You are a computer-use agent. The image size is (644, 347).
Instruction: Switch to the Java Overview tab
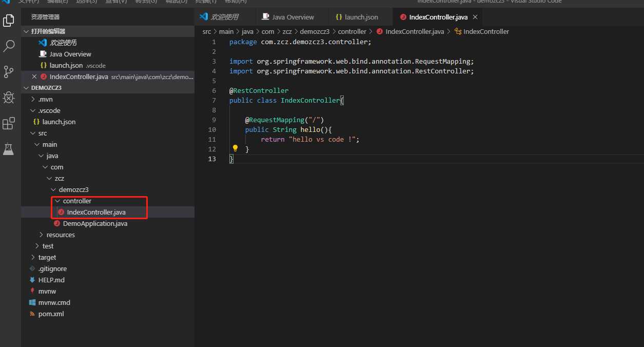292,17
